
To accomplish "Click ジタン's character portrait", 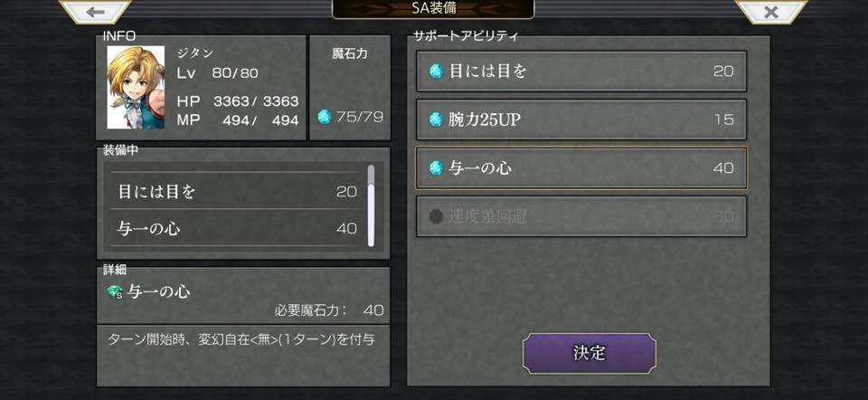I will coord(136,88).
